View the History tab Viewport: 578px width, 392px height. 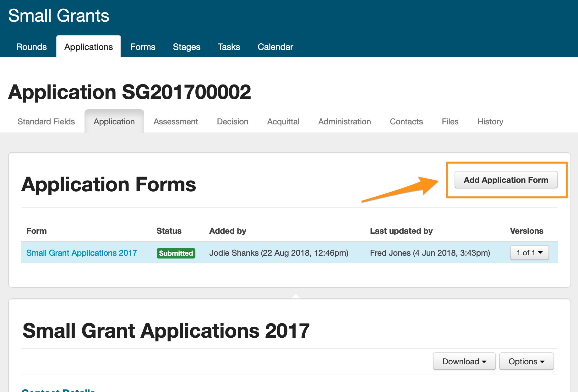click(x=490, y=122)
